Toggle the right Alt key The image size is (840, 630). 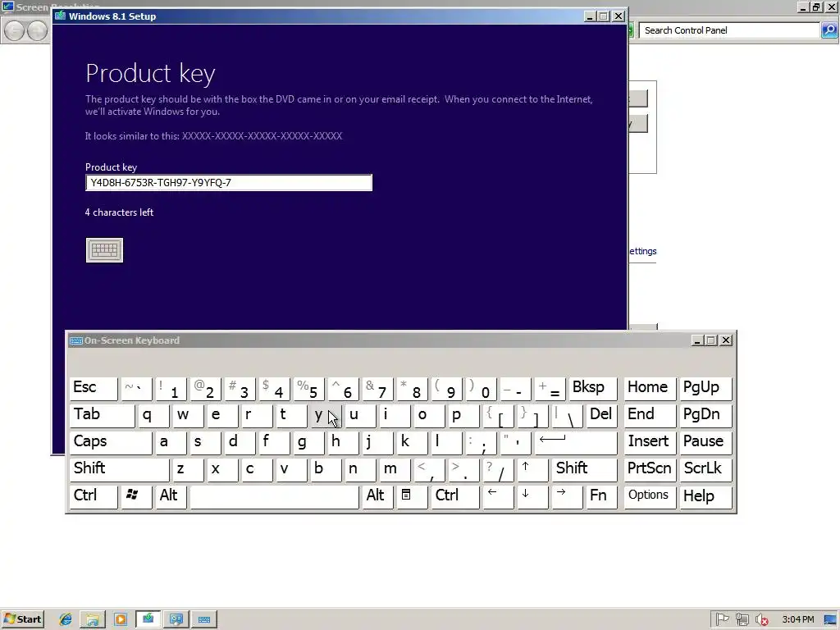pos(377,495)
